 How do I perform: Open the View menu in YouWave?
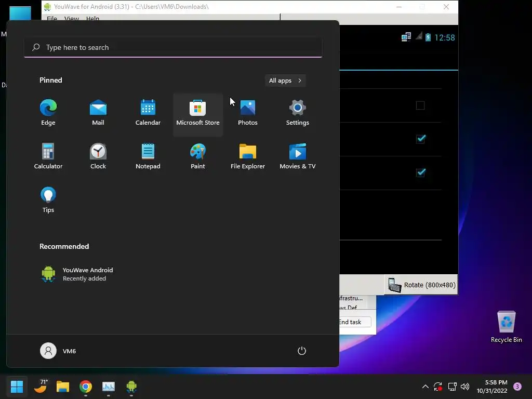click(x=72, y=18)
